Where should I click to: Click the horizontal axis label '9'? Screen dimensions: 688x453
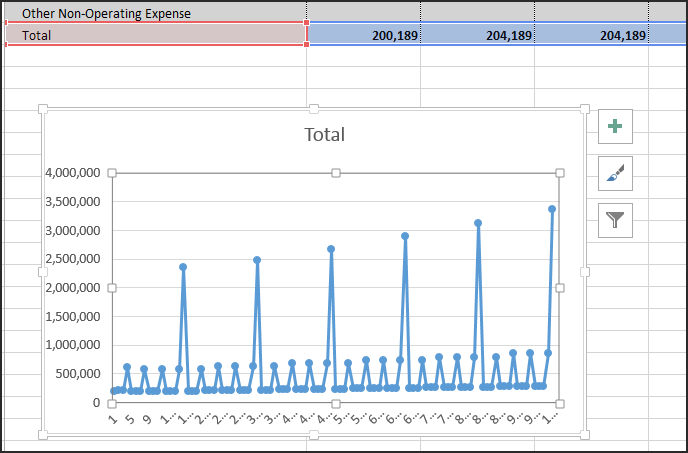[x=147, y=420]
